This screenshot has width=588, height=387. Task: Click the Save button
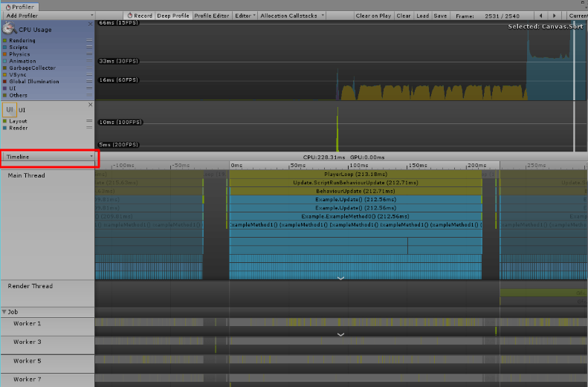[x=440, y=16]
